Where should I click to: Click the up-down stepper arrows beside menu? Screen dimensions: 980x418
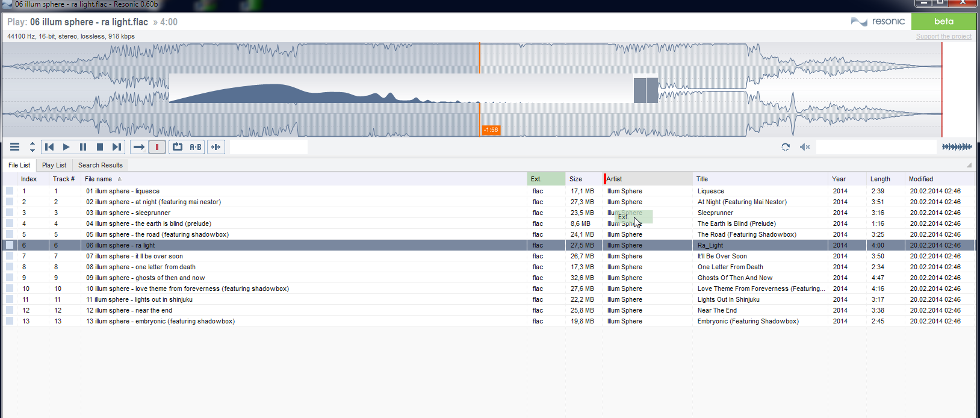click(33, 147)
